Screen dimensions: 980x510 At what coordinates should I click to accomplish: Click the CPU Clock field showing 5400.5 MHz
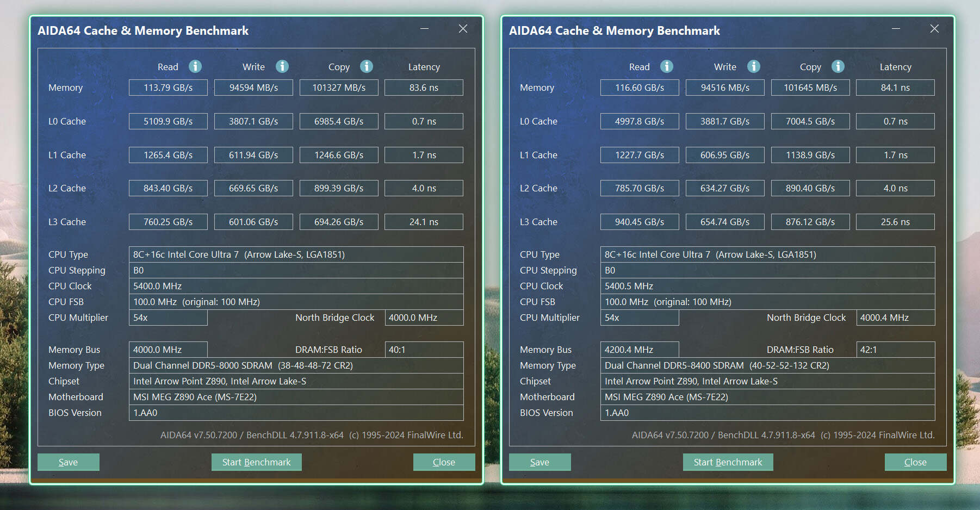click(x=768, y=286)
